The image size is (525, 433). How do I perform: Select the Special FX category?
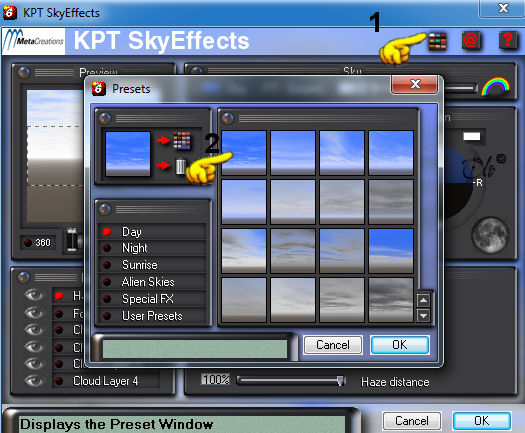pyautogui.click(x=152, y=299)
